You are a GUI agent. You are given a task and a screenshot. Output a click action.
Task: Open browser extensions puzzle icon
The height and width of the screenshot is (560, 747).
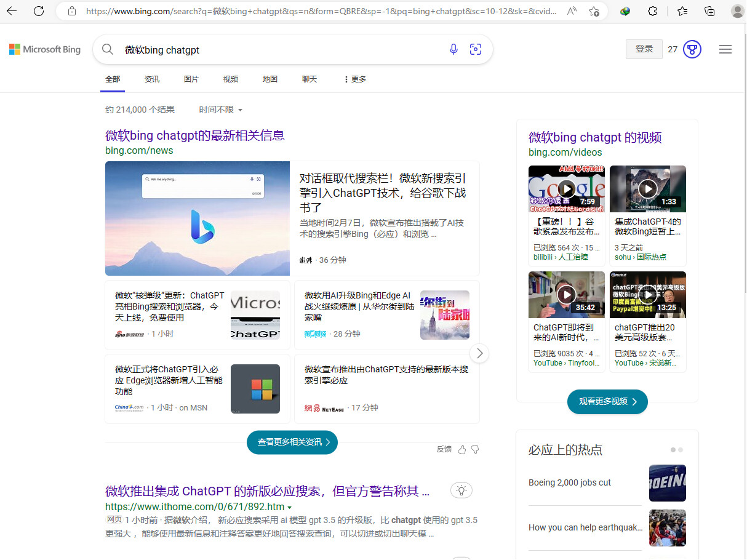tap(653, 11)
